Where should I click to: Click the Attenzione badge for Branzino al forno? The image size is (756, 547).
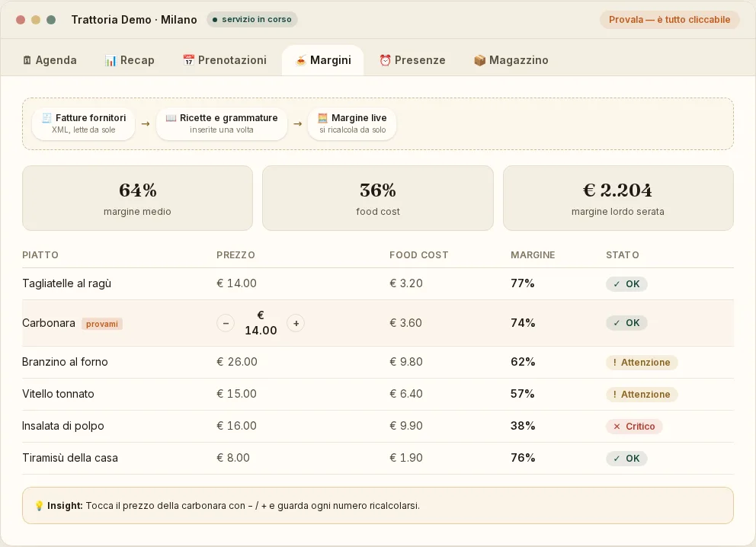(642, 363)
